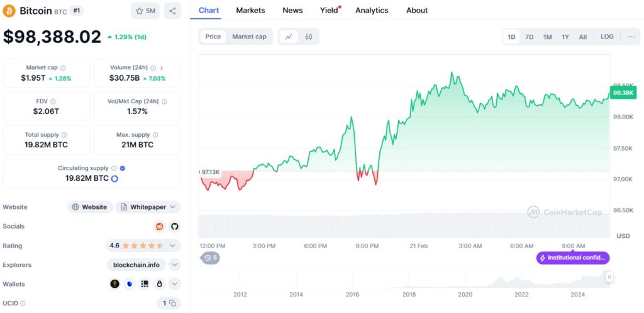Viewport: 644px width, 313px height.
Task: Visit the blockchain.info explorer link
Action: [135, 265]
